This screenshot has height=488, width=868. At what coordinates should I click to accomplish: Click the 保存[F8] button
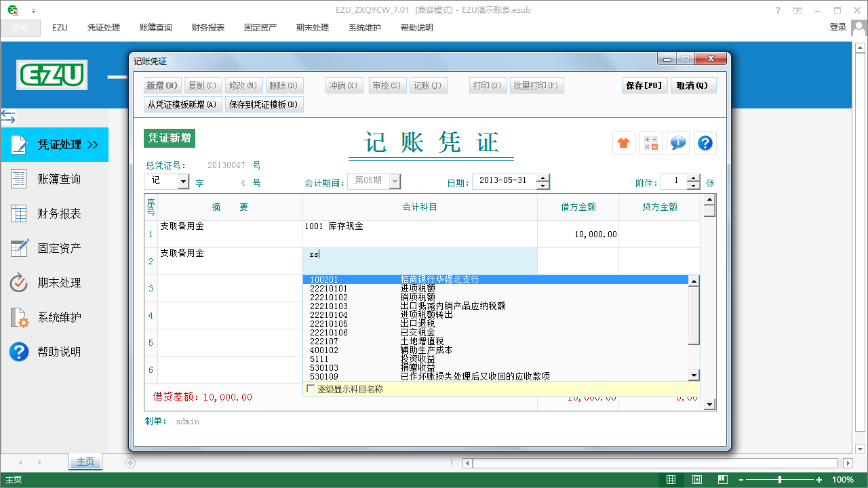[x=644, y=85]
